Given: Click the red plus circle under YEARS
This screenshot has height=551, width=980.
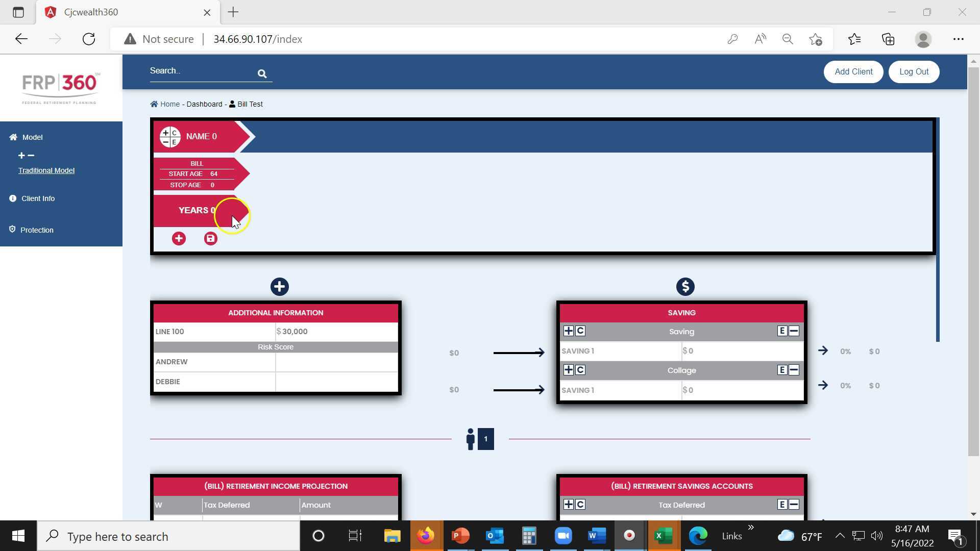Looking at the screenshot, I should tap(179, 239).
